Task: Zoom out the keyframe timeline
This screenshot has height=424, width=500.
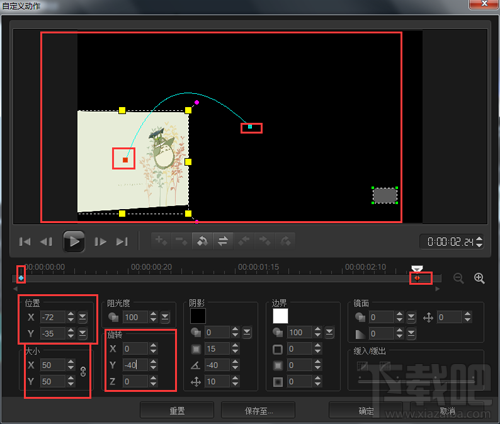Action: pos(459,278)
